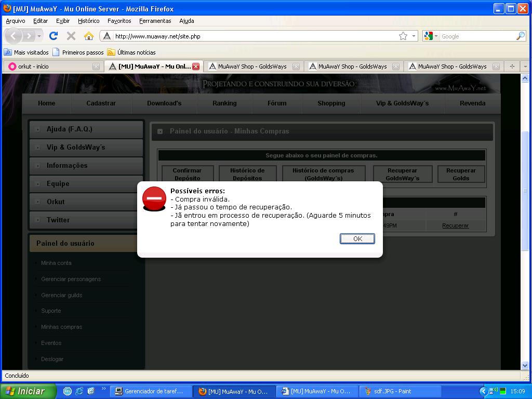Click Recuperar Golds button
The width and height of the screenshot is (532, 399).
point(461,174)
